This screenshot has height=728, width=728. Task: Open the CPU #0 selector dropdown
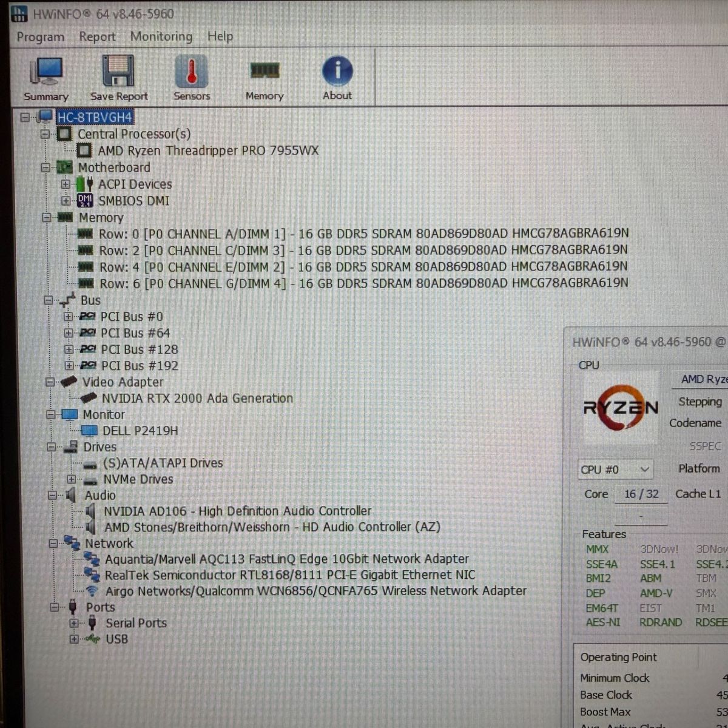[x=615, y=470]
